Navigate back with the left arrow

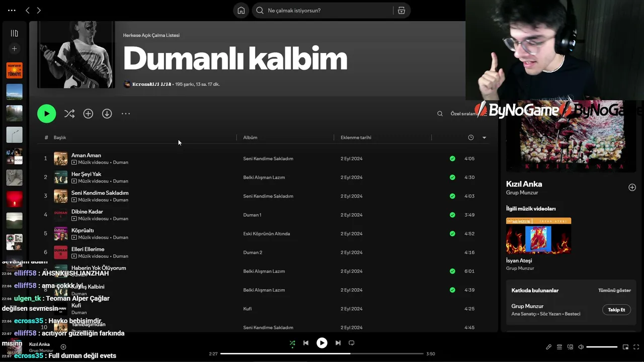(x=28, y=11)
